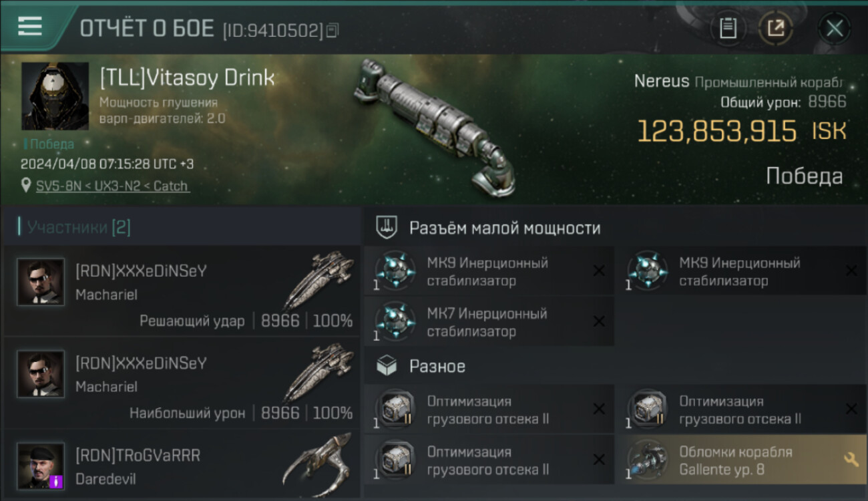Share the battle report externally
The width and height of the screenshot is (868, 501).
click(776, 29)
